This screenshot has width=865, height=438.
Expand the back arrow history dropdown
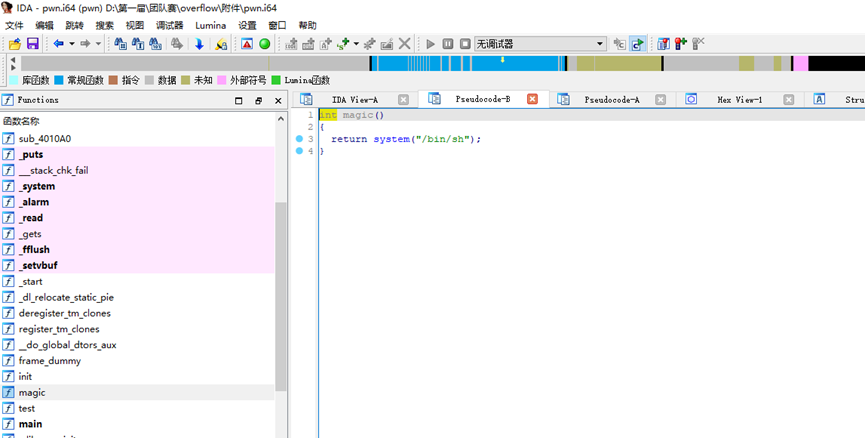pyautogui.click(x=71, y=44)
